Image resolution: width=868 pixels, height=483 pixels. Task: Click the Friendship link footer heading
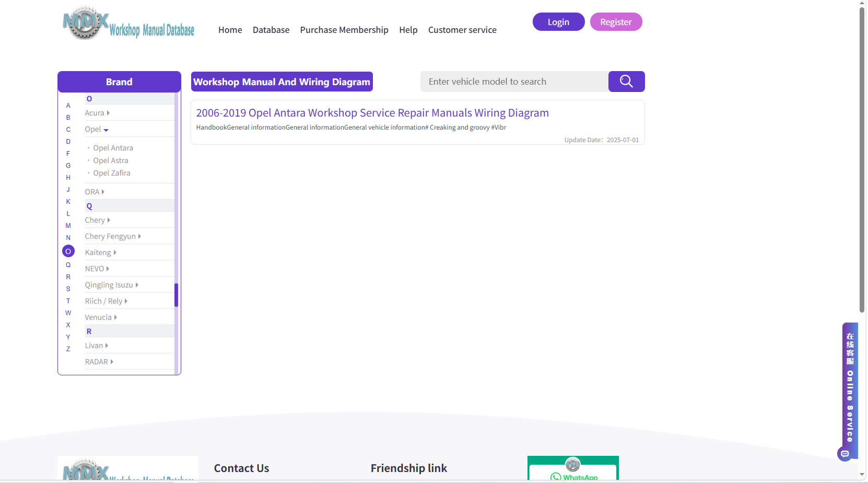[x=409, y=468]
